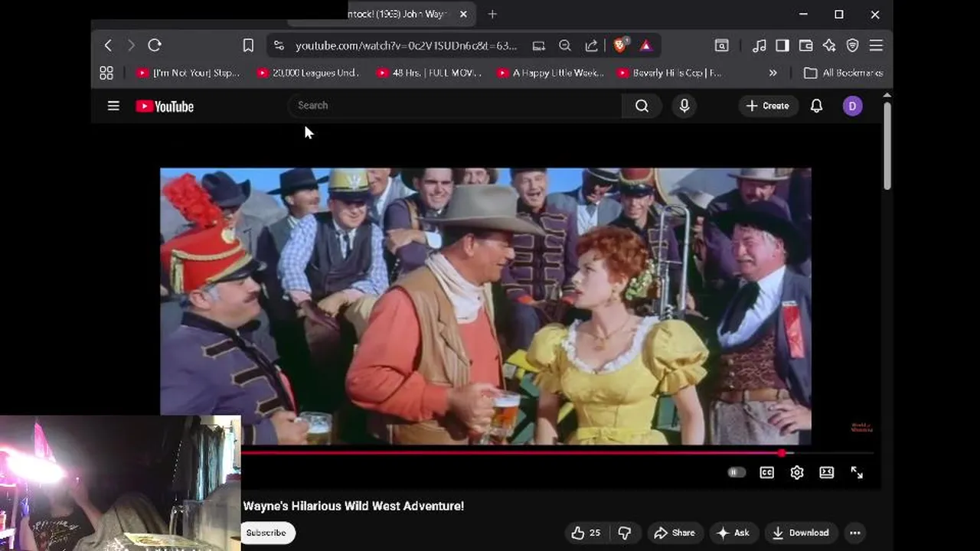The height and width of the screenshot is (551, 980).
Task: Click the YouTube Search input field
Action: pyautogui.click(x=456, y=106)
